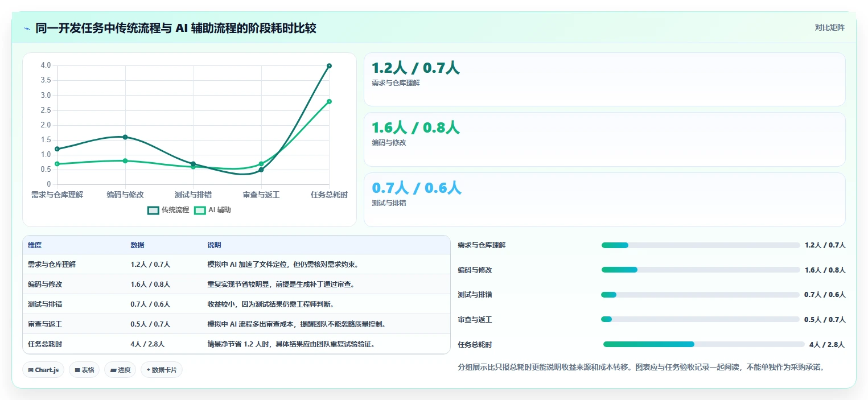Click the 0.7人 / 0.6人 data card
Viewport: 868px width, 400px height.
pyautogui.click(x=604, y=200)
